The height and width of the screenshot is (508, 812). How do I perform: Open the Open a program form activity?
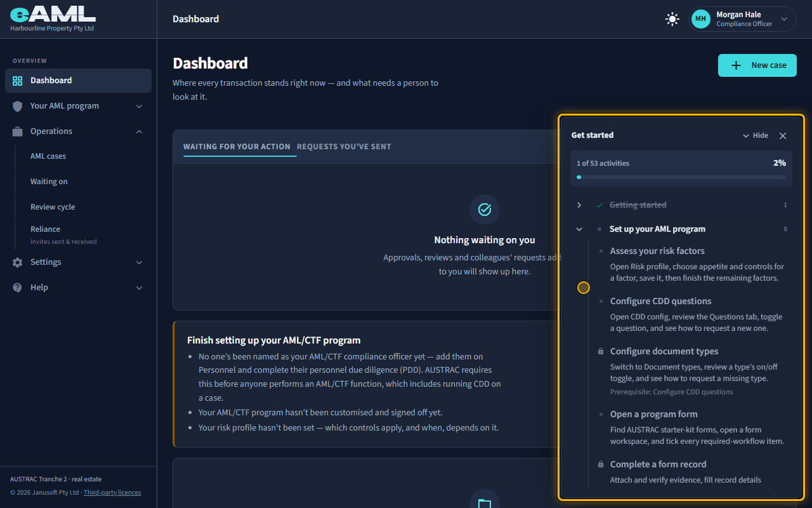point(653,414)
